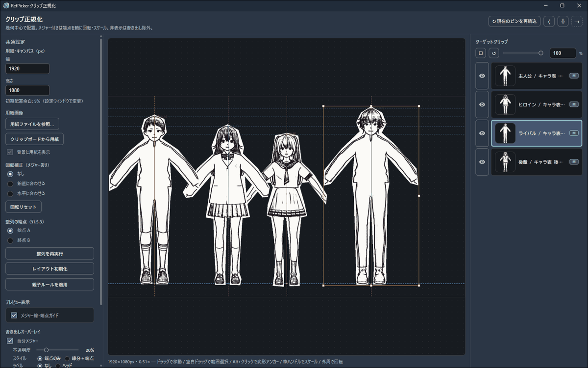Click the 100 percent zoom input field
This screenshot has height=368, width=588.
coord(563,53)
